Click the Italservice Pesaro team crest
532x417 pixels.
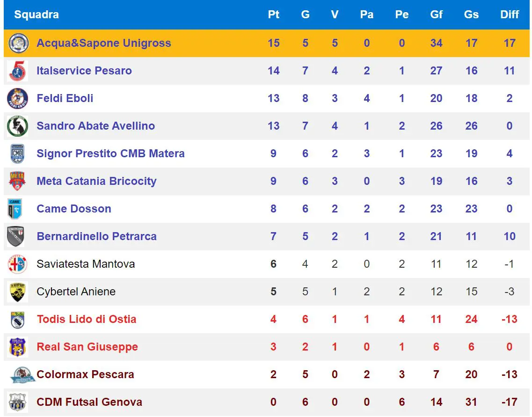(x=18, y=71)
